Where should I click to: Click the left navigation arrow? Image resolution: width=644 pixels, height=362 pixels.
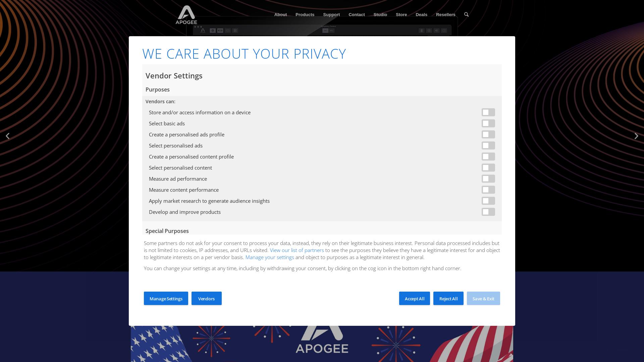7,136
